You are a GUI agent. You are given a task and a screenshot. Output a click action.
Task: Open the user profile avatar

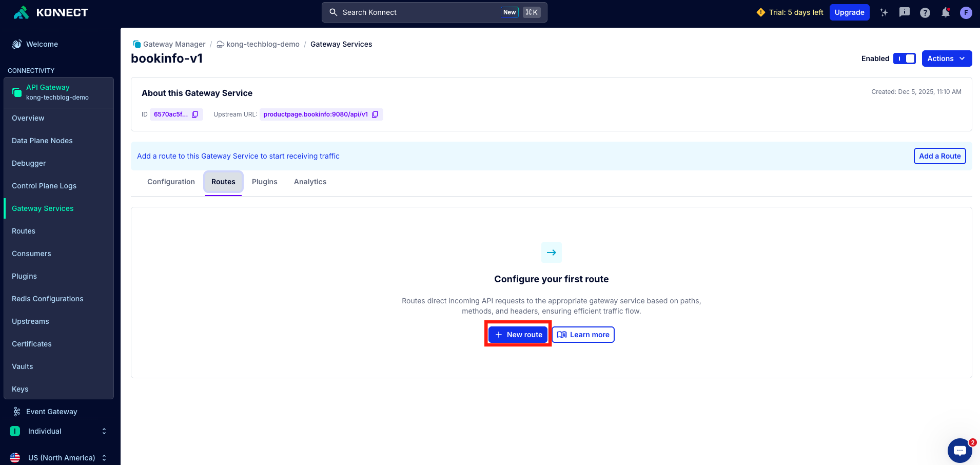pyautogui.click(x=966, y=12)
